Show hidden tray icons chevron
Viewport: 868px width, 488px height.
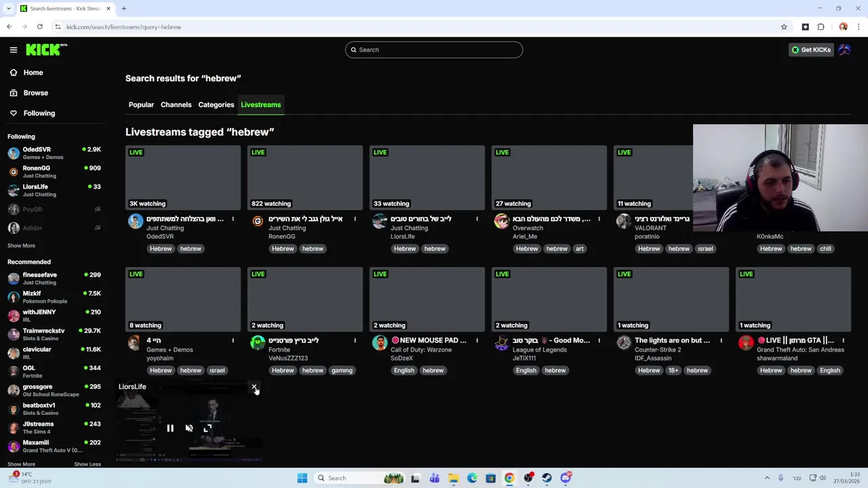point(767,478)
